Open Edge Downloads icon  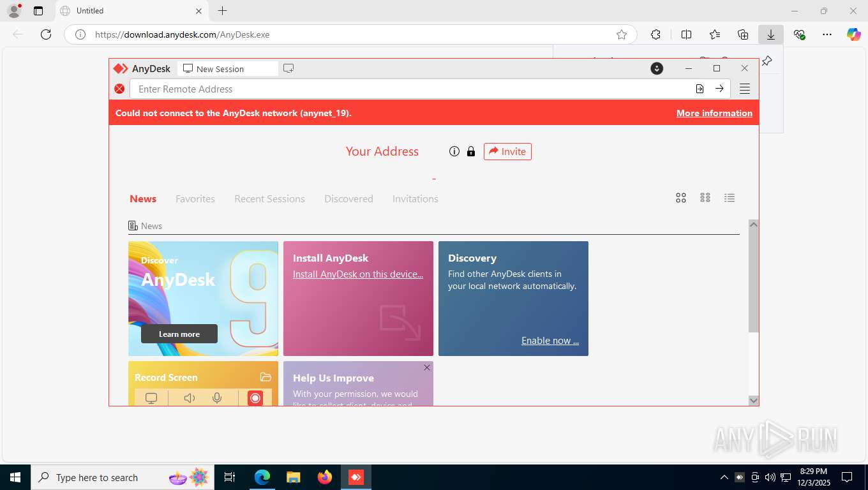point(771,34)
